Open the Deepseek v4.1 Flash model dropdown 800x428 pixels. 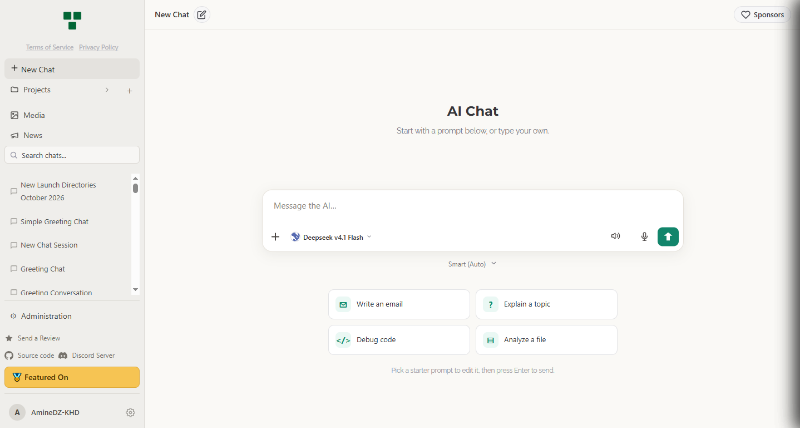click(x=331, y=237)
